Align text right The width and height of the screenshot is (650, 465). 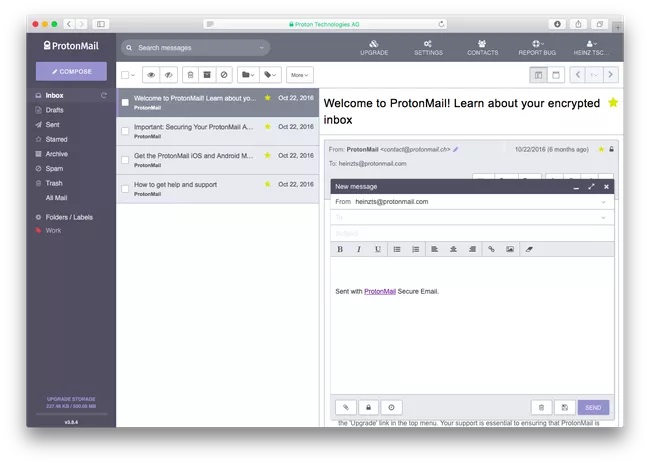click(472, 249)
